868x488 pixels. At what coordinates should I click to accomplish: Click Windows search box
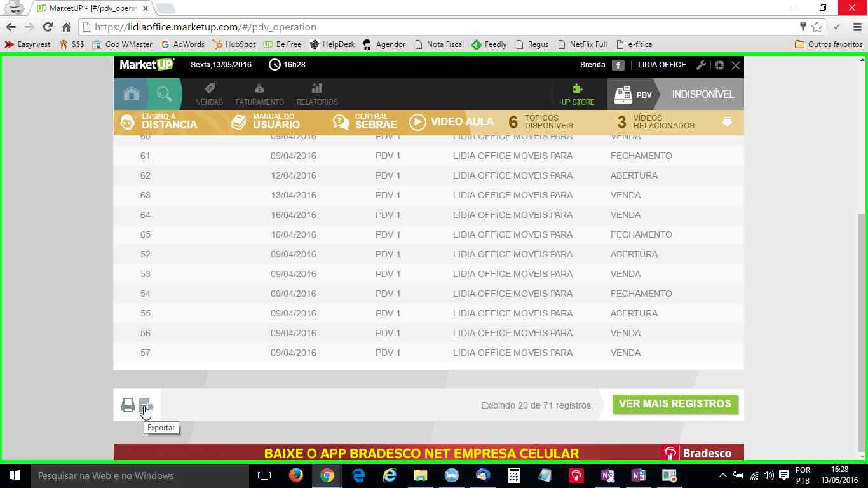(139, 475)
